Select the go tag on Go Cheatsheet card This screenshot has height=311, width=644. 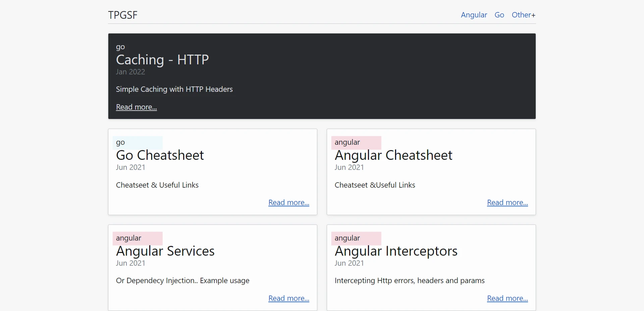point(138,142)
